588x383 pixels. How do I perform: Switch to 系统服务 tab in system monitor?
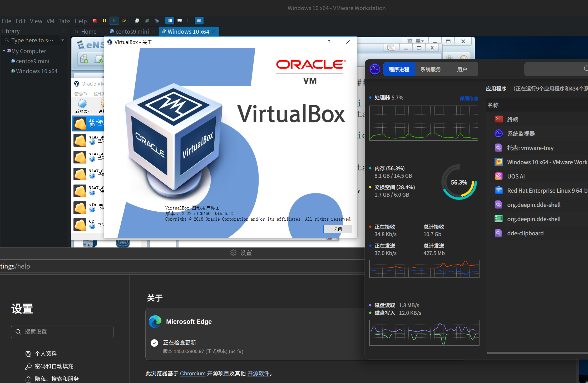click(x=430, y=69)
